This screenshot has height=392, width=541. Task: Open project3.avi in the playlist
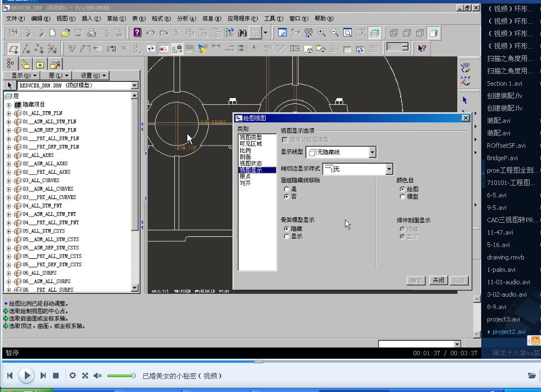(x=503, y=319)
